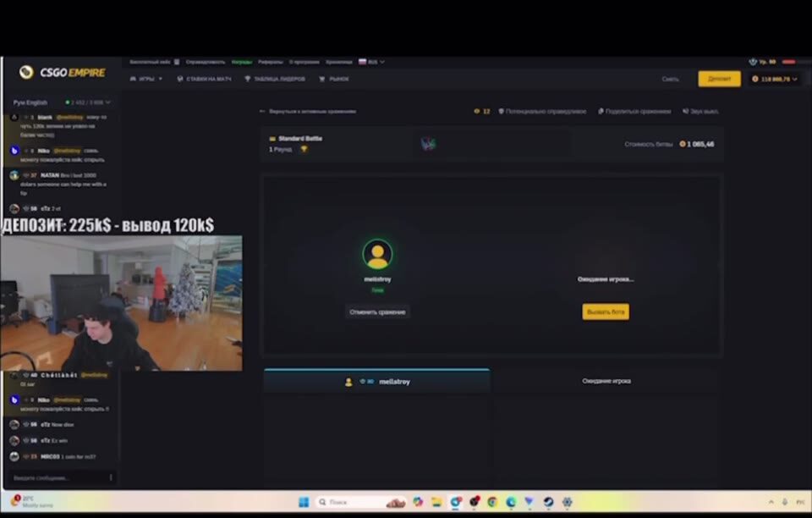Screen dimensions: 812x518
Task: Click the provably fair shield icon
Action: click(x=501, y=111)
